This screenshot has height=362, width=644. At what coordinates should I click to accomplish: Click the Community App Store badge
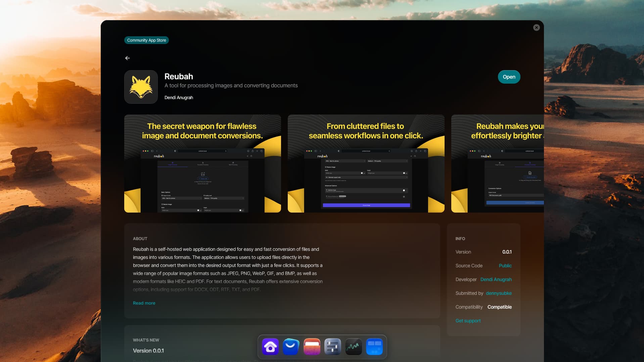tap(146, 40)
